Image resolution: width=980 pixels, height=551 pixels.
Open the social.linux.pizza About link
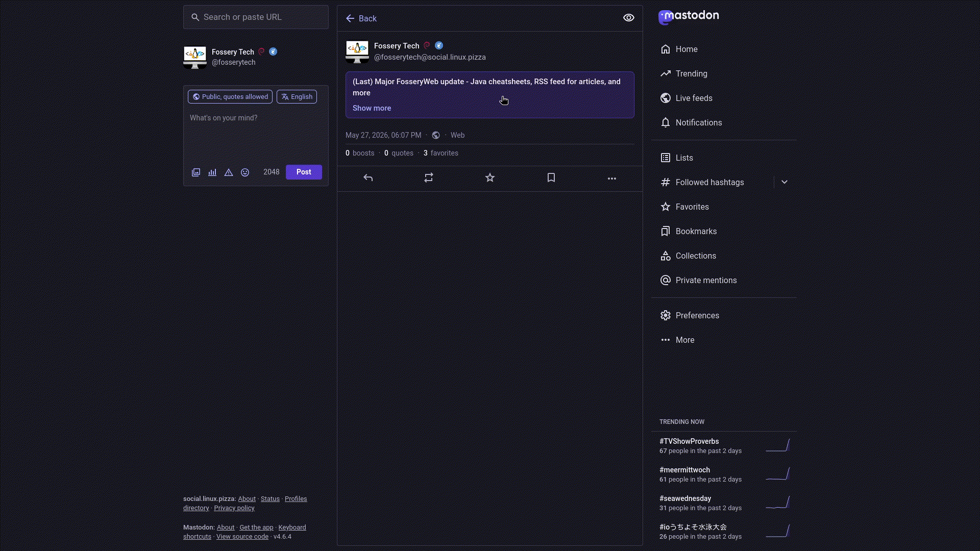[x=247, y=499]
